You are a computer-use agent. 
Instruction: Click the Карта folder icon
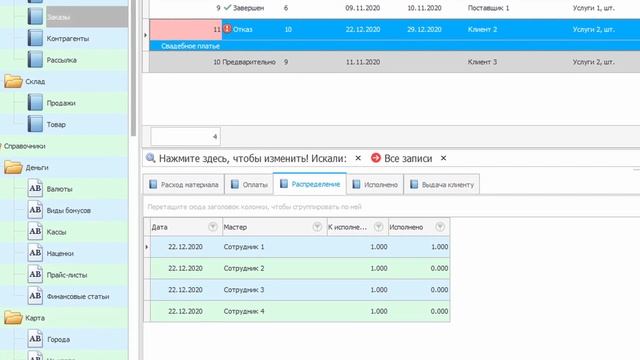tap(13, 318)
